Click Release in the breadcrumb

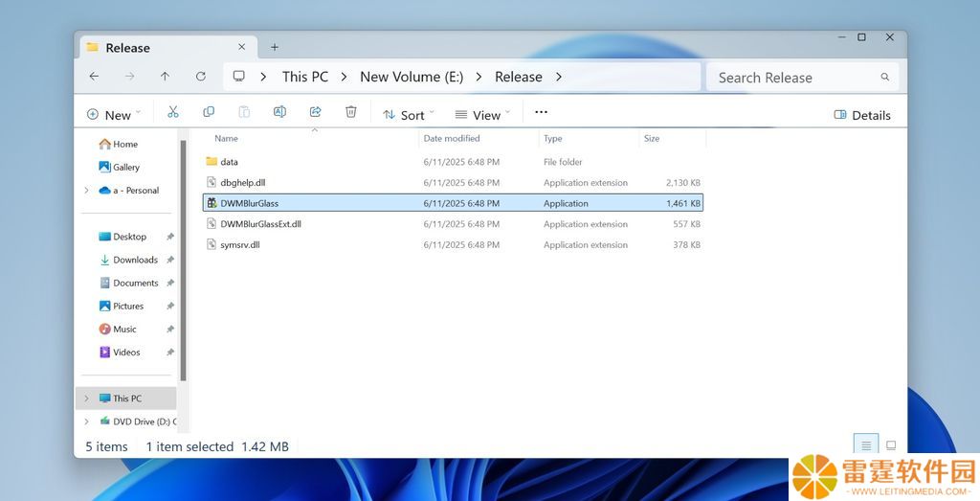pyautogui.click(x=518, y=77)
